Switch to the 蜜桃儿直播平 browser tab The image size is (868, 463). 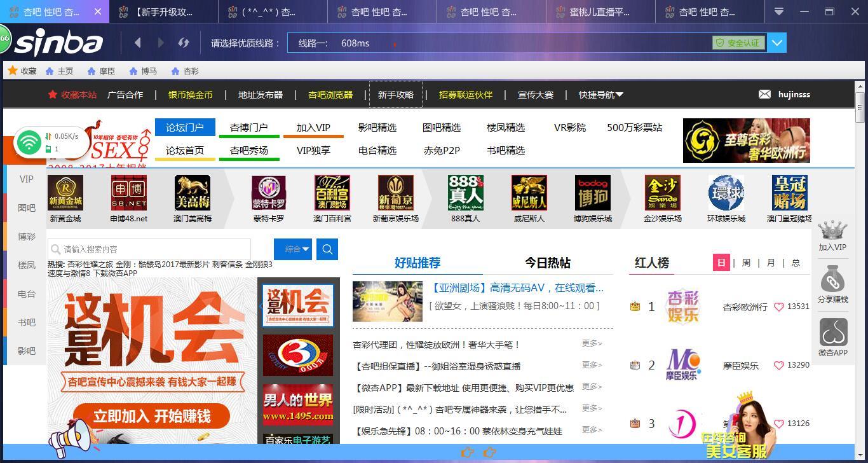coord(600,11)
